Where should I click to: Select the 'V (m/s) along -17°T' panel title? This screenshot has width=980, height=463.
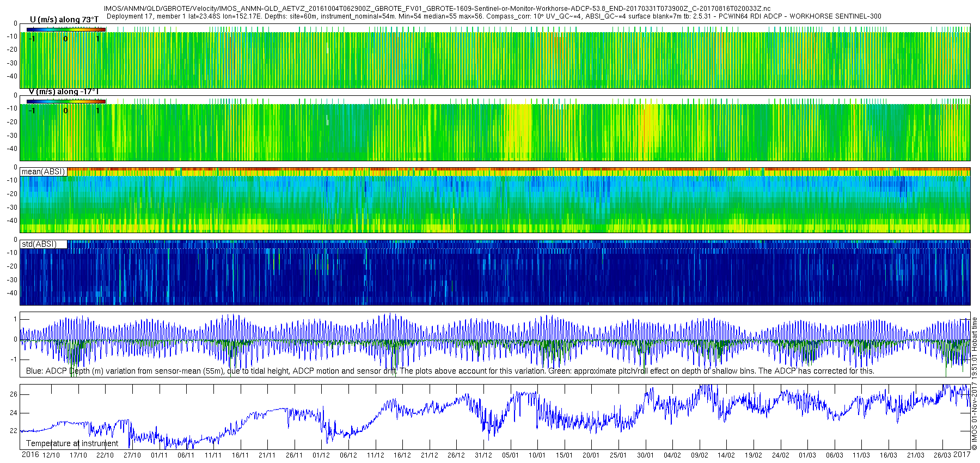pyautogui.click(x=64, y=92)
